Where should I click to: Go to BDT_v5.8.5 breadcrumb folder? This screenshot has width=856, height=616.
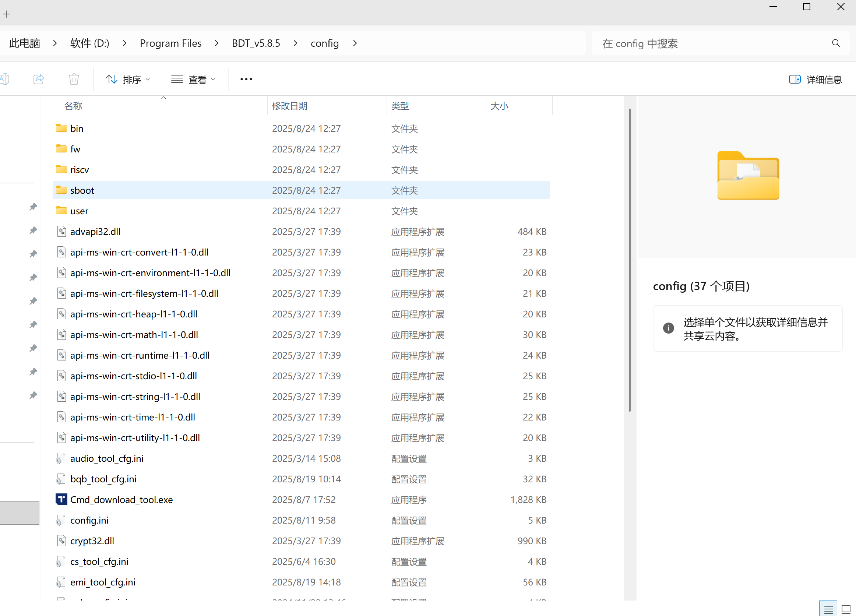(256, 43)
